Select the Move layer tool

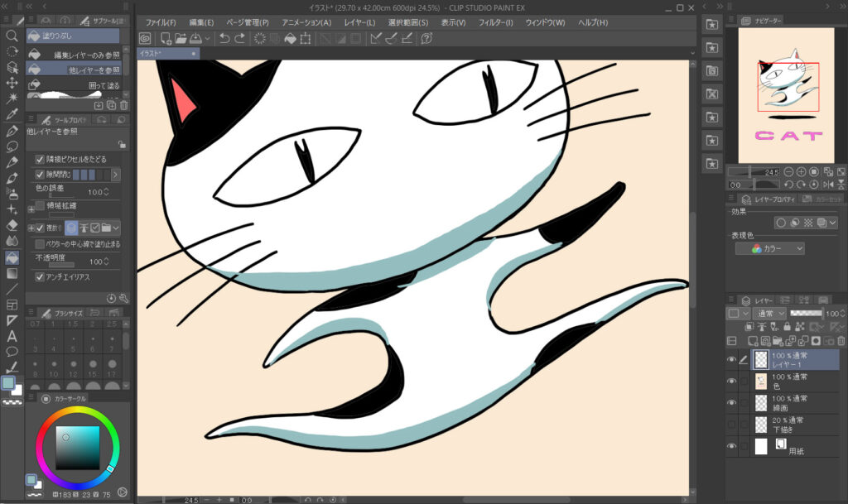coord(12,83)
